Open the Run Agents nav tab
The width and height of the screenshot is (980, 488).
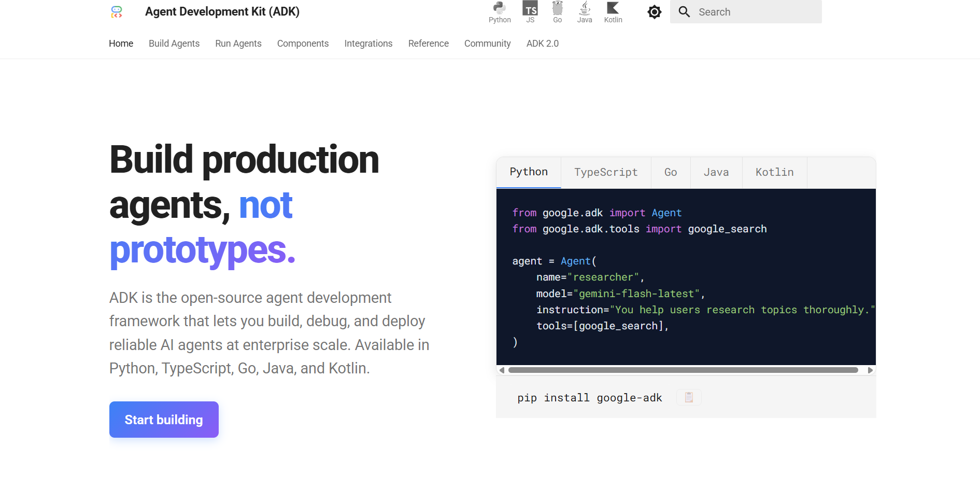pos(238,44)
